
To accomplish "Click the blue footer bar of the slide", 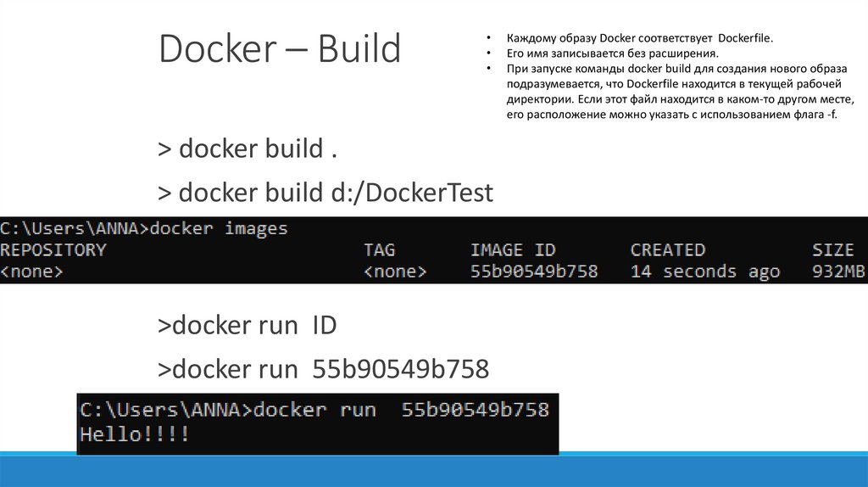I will (434, 470).
